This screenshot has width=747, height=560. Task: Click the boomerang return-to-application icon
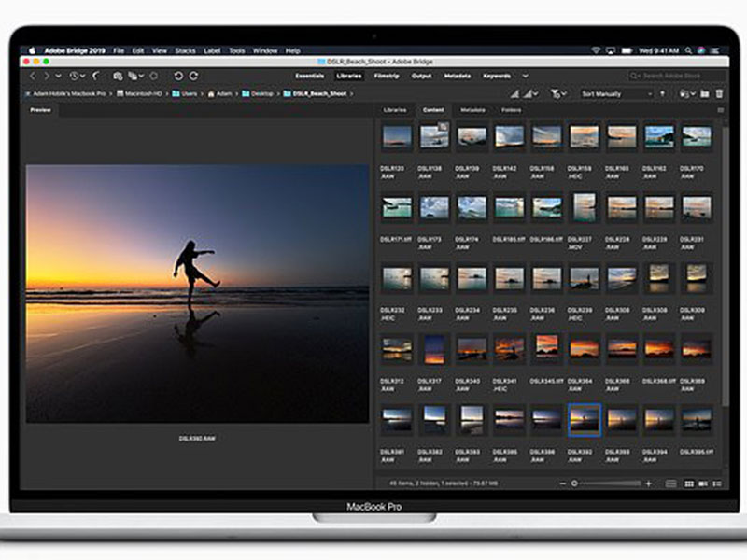[x=96, y=76]
